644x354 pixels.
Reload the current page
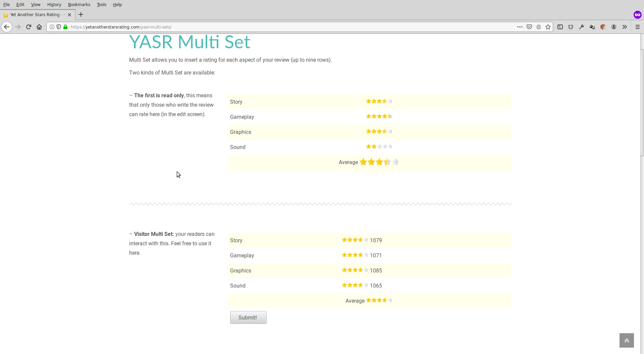click(x=29, y=27)
